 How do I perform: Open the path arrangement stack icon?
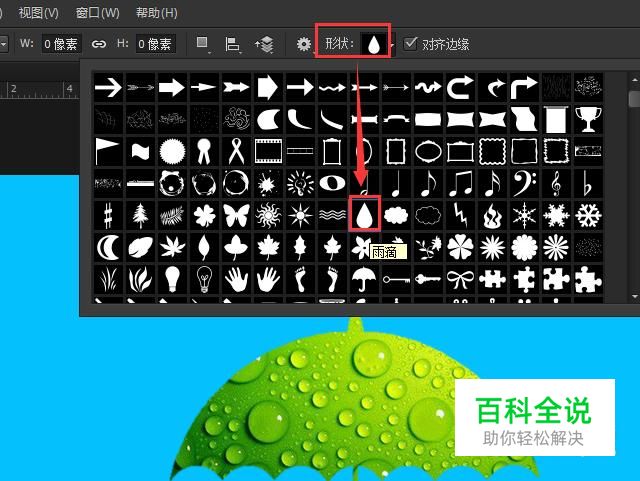point(264,44)
